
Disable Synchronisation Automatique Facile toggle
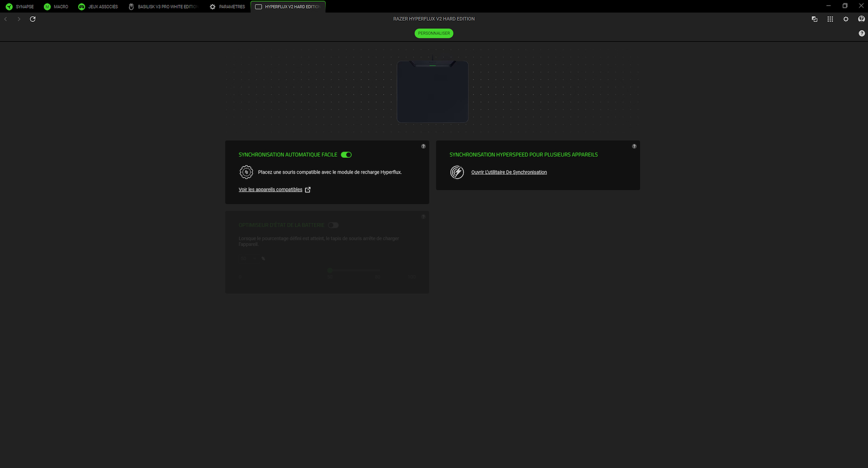click(346, 155)
